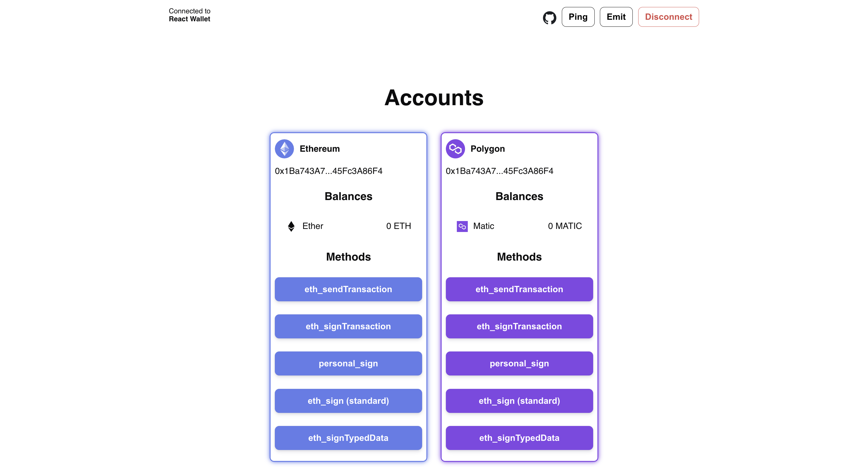Click the '0 MATIC' balance value

[565, 226]
